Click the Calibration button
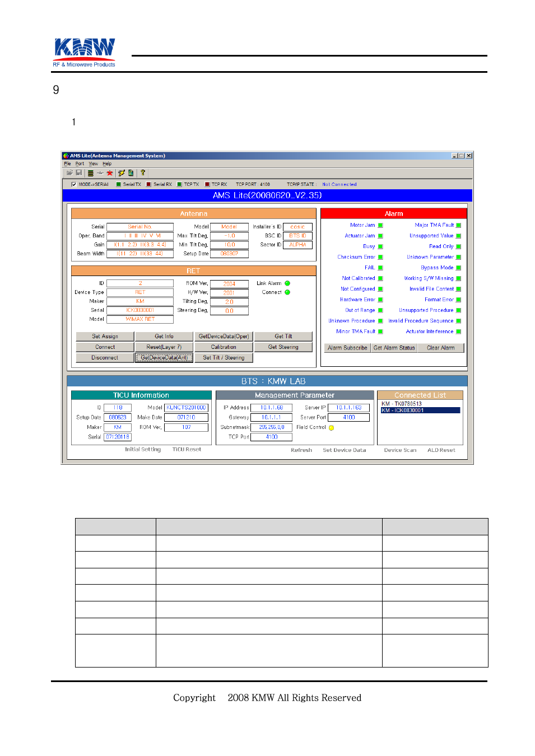The height and width of the screenshot is (756, 535). point(224,347)
